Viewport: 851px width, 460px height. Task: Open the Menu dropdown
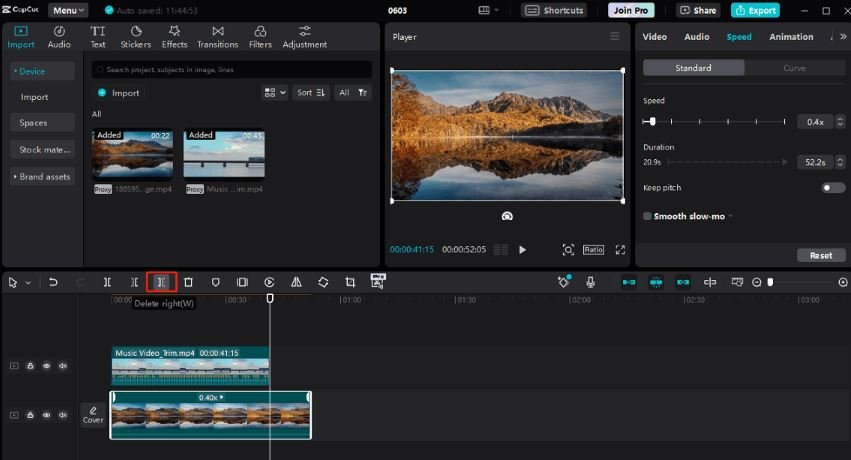pyautogui.click(x=68, y=10)
